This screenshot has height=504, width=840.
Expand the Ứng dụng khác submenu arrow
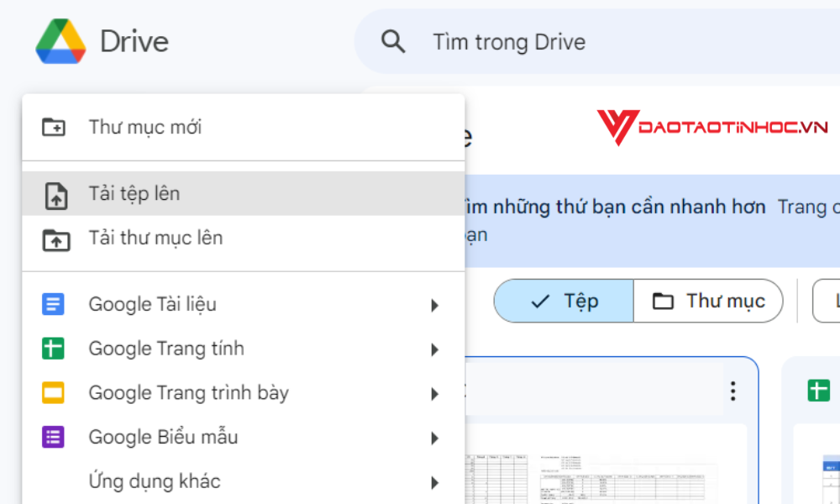[435, 482]
